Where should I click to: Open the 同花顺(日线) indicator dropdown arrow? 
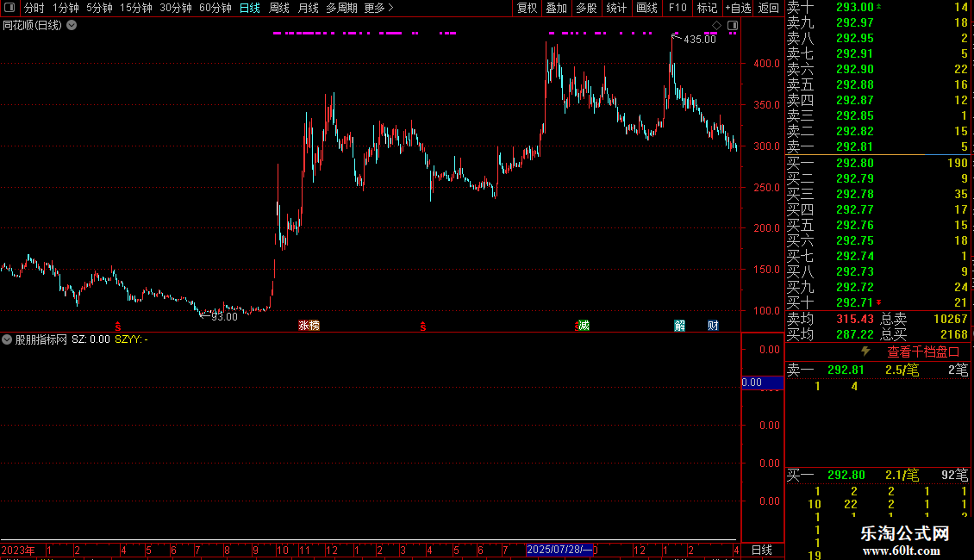(72, 25)
